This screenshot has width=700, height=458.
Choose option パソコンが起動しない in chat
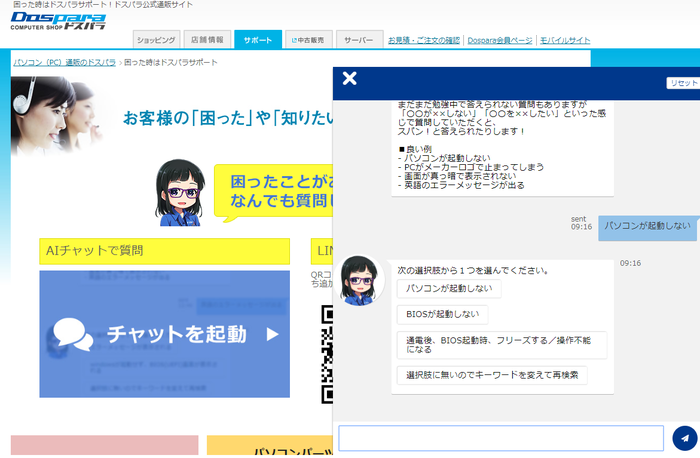pyautogui.click(x=449, y=289)
